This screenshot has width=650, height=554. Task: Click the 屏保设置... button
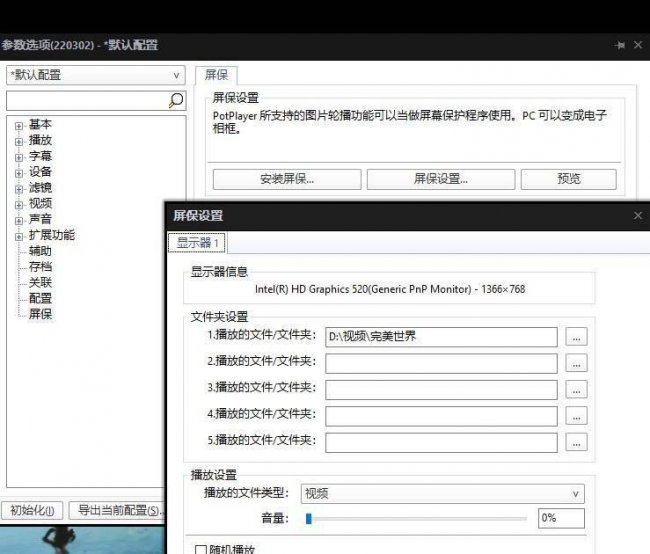tap(441, 179)
